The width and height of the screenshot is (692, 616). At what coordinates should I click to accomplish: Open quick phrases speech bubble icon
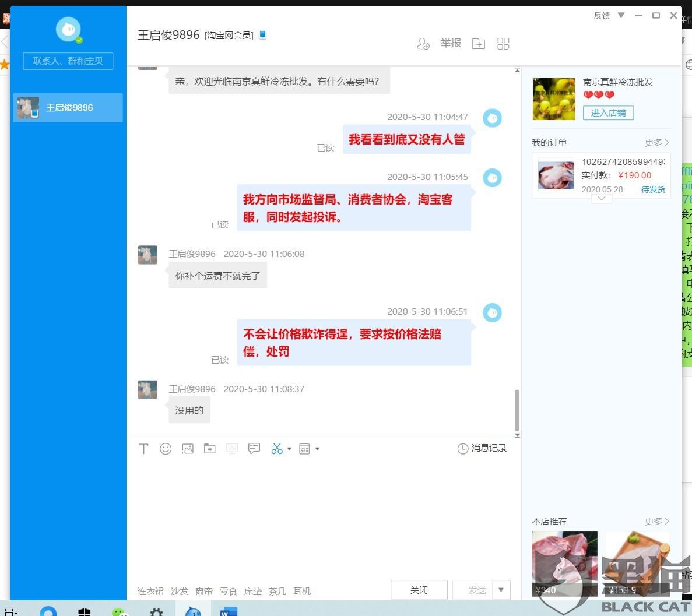tap(254, 449)
